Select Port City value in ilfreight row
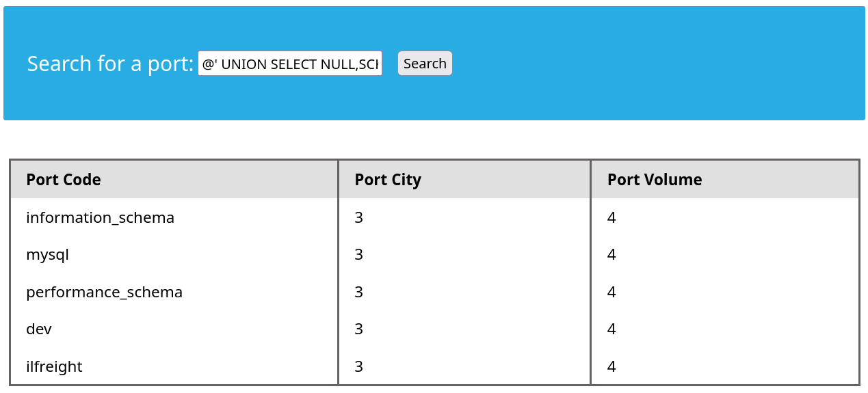The image size is (868, 393). pyautogui.click(x=359, y=366)
